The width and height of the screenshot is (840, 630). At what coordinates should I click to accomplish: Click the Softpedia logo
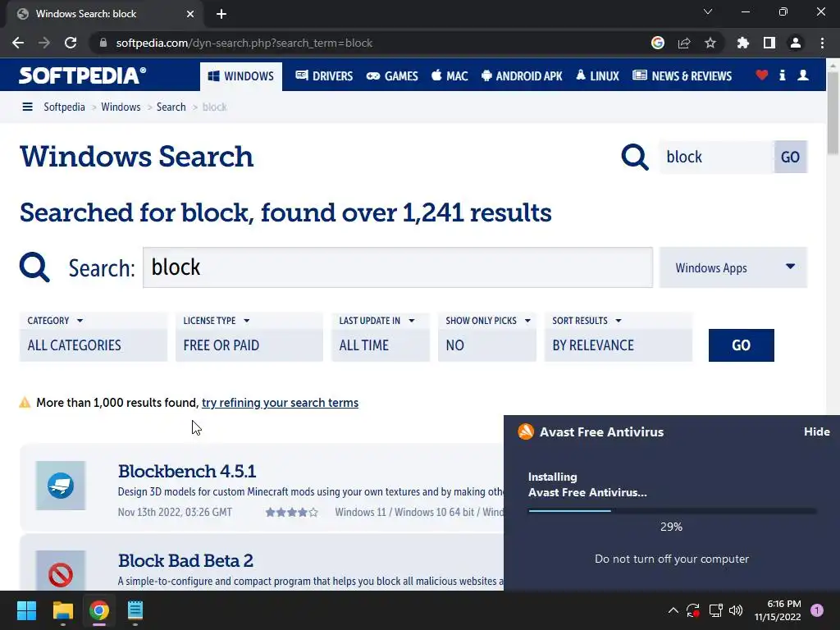pos(83,75)
